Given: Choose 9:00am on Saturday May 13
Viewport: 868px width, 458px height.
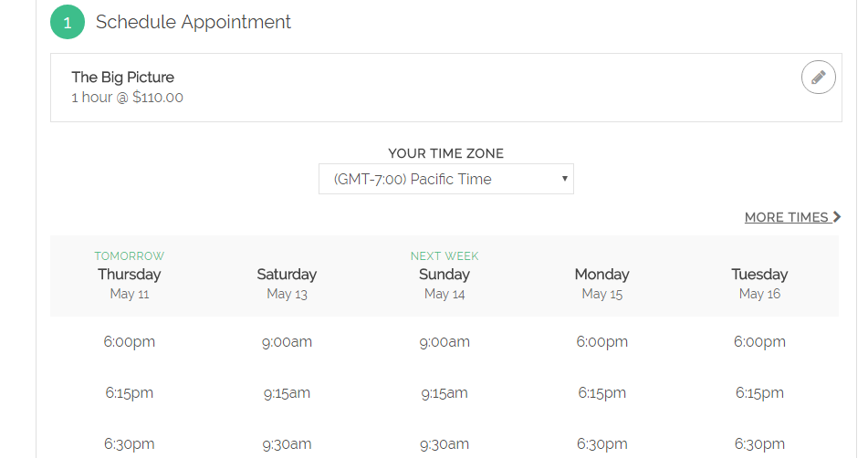Looking at the screenshot, I should (287, 342).
